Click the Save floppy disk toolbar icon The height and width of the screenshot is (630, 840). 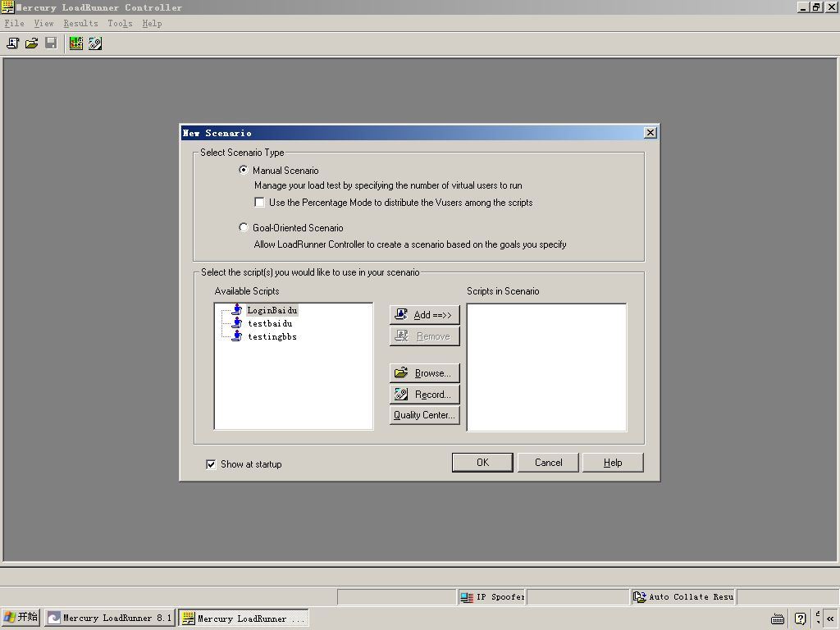[51, 43]
